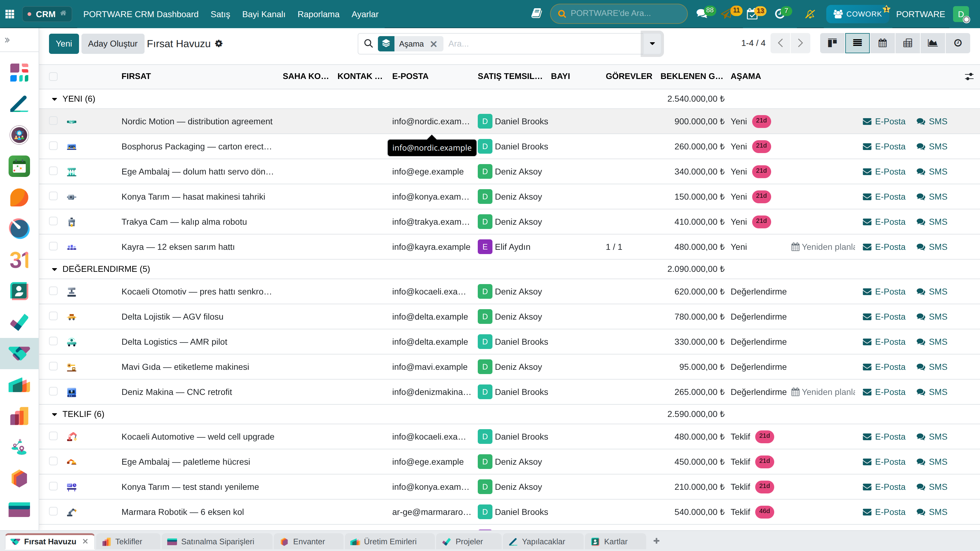Open the green calendar app in sidebar
This screenshot has height=551, width=980.
(19, 167)
